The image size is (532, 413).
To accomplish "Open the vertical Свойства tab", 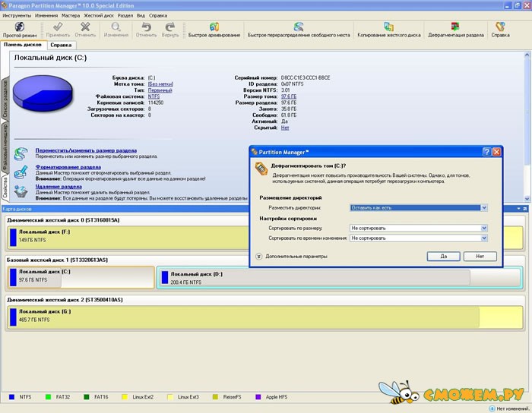I will (x=5, y=188).
